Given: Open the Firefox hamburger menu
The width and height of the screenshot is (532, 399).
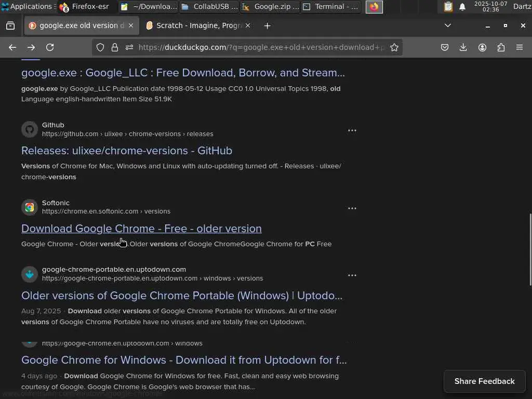Looking at the screenshot, I should (x=520, y=47).
